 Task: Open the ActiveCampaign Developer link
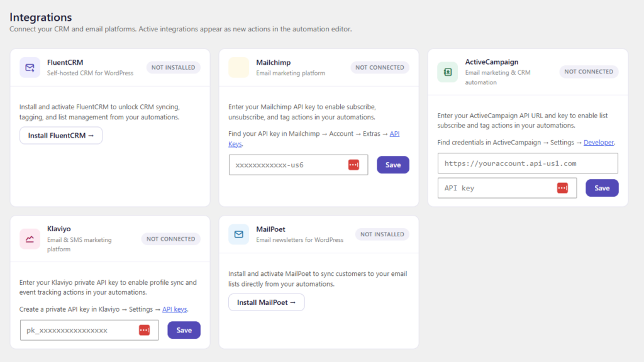tap(599, 143)
